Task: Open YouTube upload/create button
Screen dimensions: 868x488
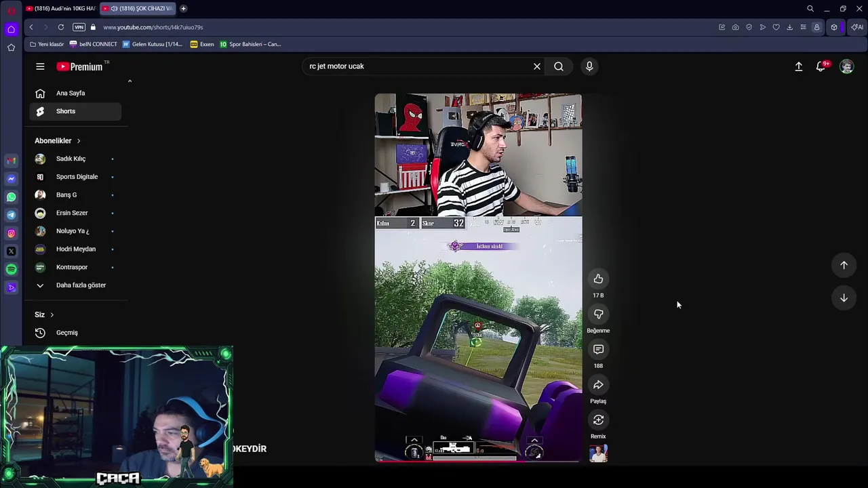Action: tap(799, 66)
